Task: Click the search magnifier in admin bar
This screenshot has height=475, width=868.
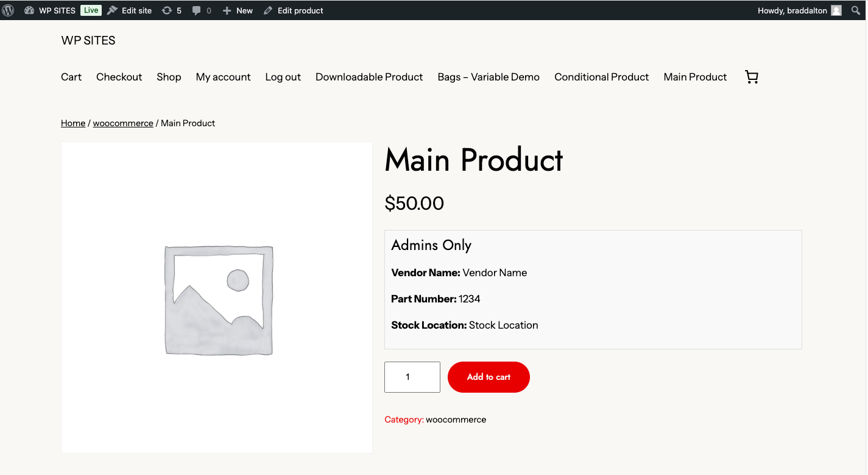Action: click(856, 10)
